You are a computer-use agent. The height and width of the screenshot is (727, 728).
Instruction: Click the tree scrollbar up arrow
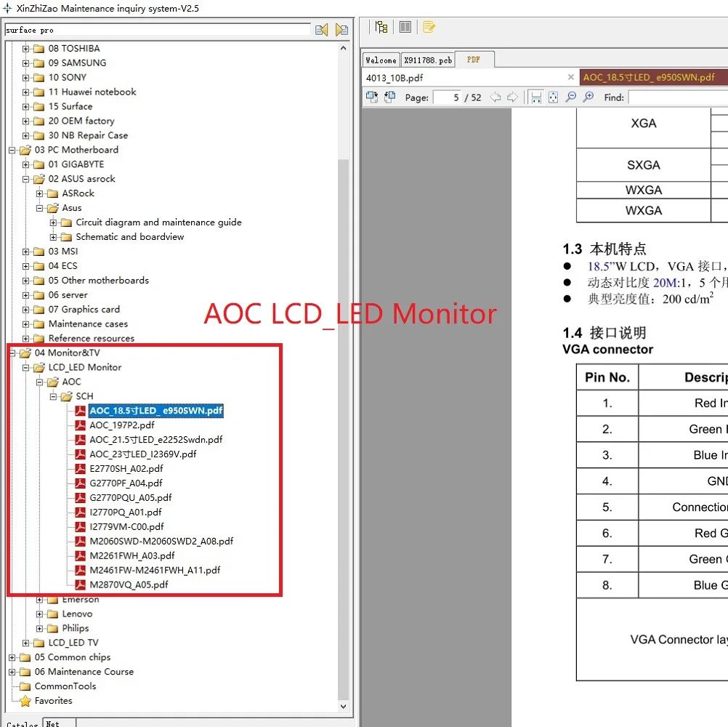tap(343, 48)
